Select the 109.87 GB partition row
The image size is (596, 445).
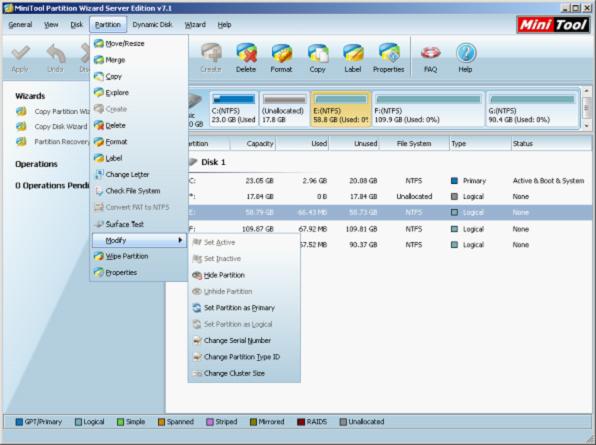pyautogui.click(x=390, y=229)
